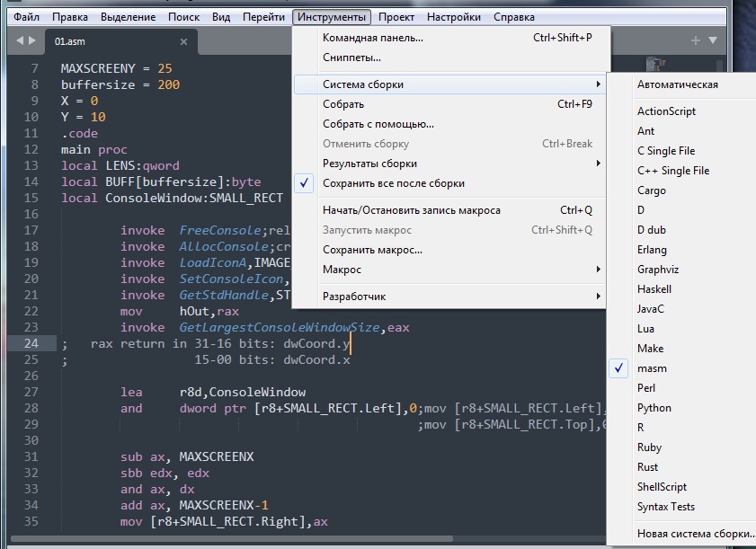Click line number 24 in gutter

[32, 343]
